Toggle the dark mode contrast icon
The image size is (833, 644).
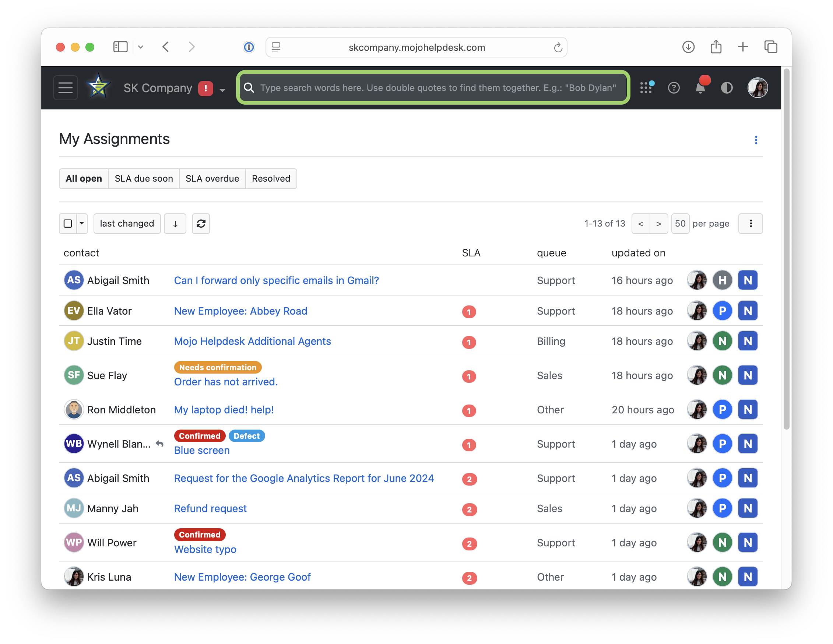click(x=727, y=88)
